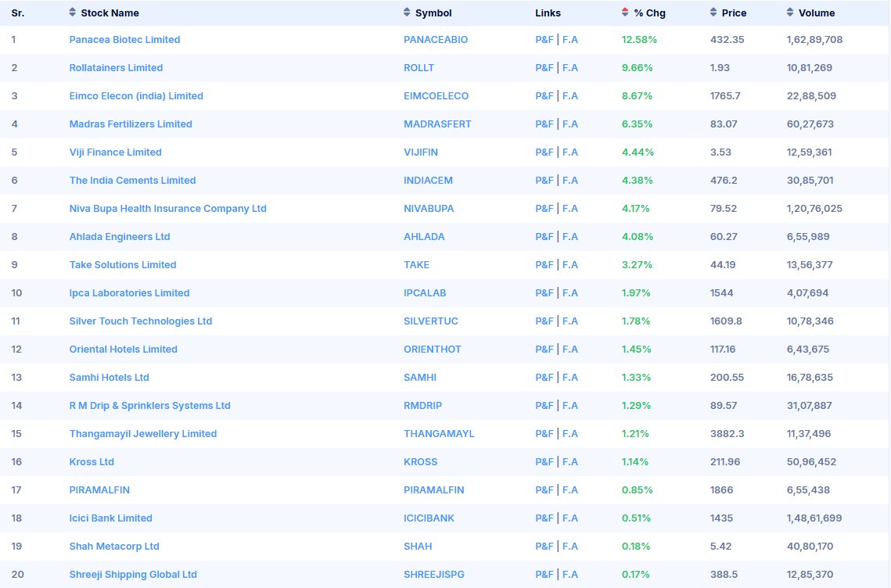Open F.A link for Viji Finance row
Image resolution: width=891 pixels, height=588 pixels.
[x=570, y=152]
